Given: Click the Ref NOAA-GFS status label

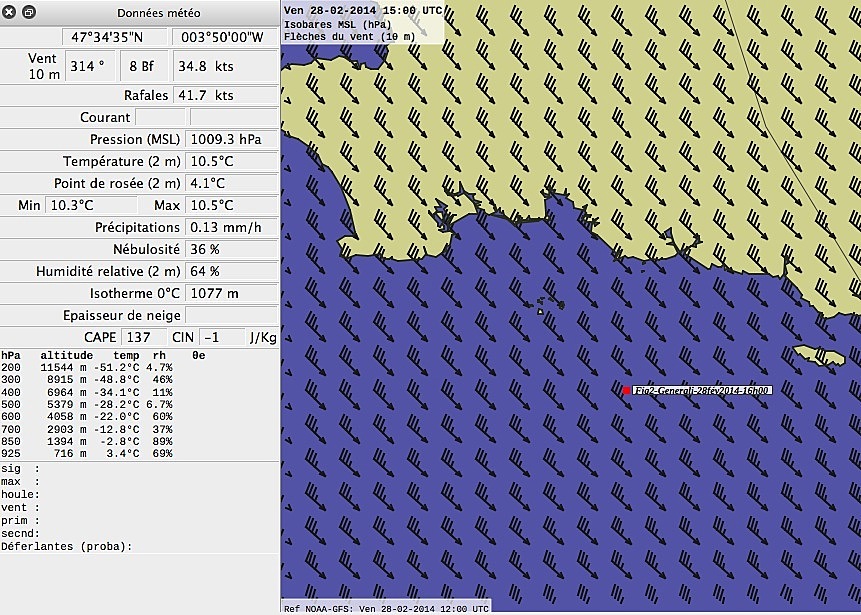Looking at the screenshot, I should tap(386, 608).
